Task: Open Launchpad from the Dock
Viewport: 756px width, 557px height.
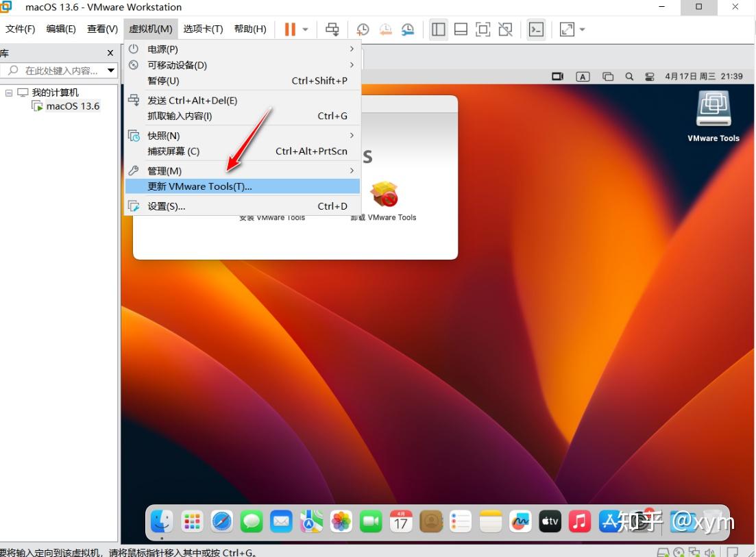Action: point(192,522)
